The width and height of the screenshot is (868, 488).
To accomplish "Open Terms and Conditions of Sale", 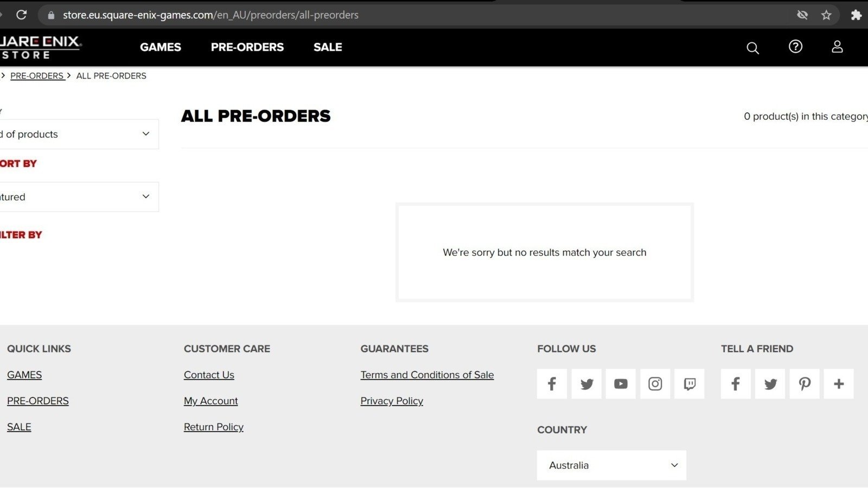I will [427, 375].
